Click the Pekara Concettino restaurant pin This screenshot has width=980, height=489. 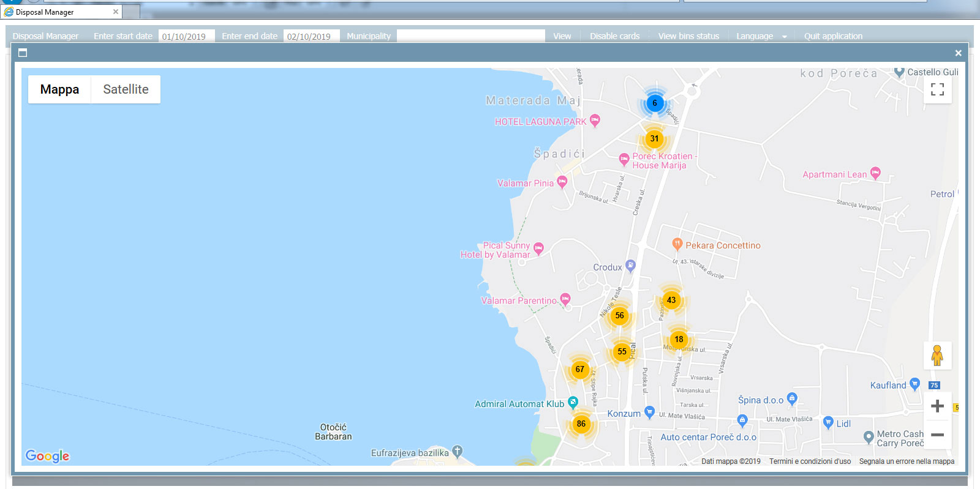(x=677, y=244)
